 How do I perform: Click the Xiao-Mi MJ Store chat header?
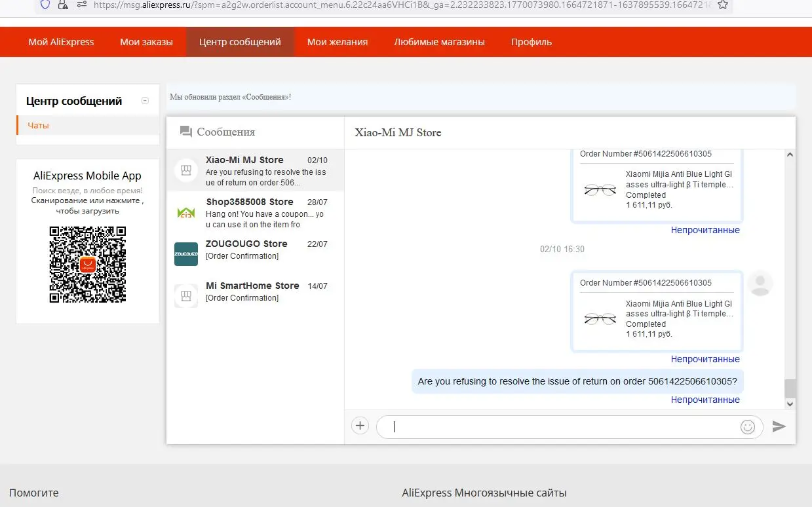(x=398, y=132)
